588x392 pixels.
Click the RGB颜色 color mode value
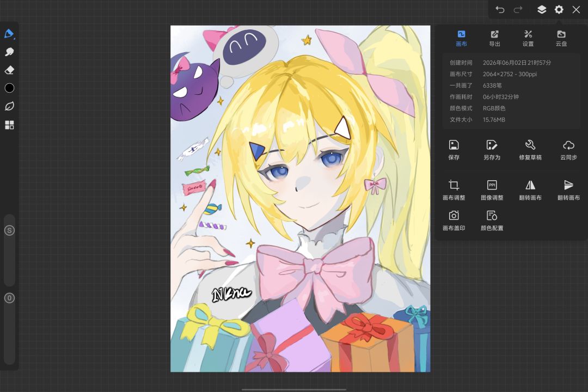pos(494,108)
